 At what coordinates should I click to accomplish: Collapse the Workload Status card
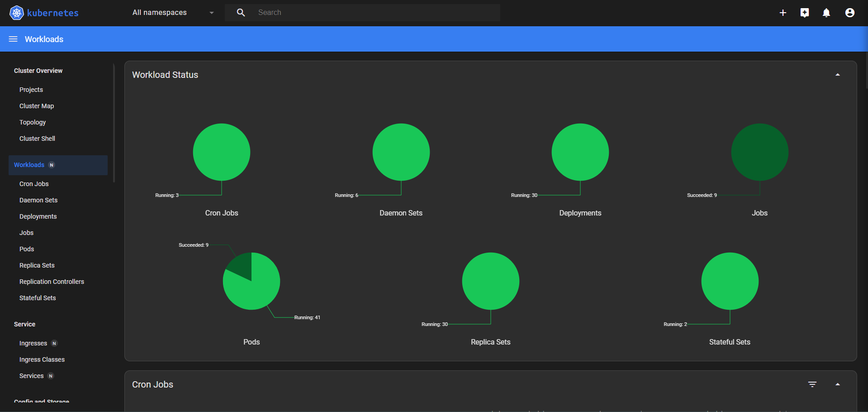pyautogui.click(x=838, y=75)
